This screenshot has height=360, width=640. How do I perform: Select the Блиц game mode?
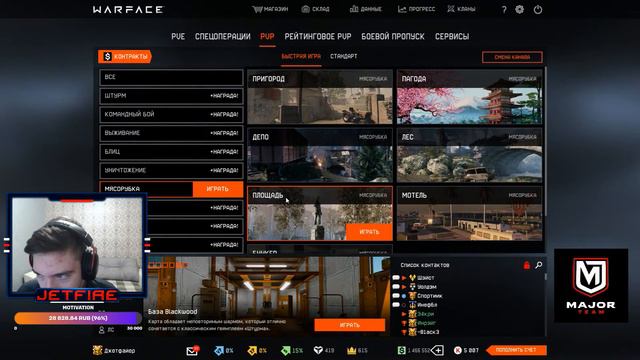(x=171, y=152)
